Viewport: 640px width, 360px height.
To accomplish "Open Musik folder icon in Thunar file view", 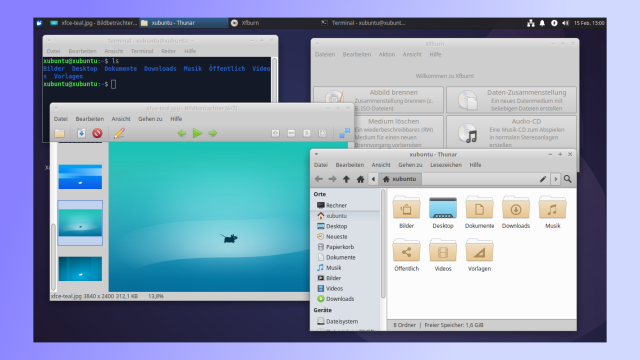I will point(552,209).
